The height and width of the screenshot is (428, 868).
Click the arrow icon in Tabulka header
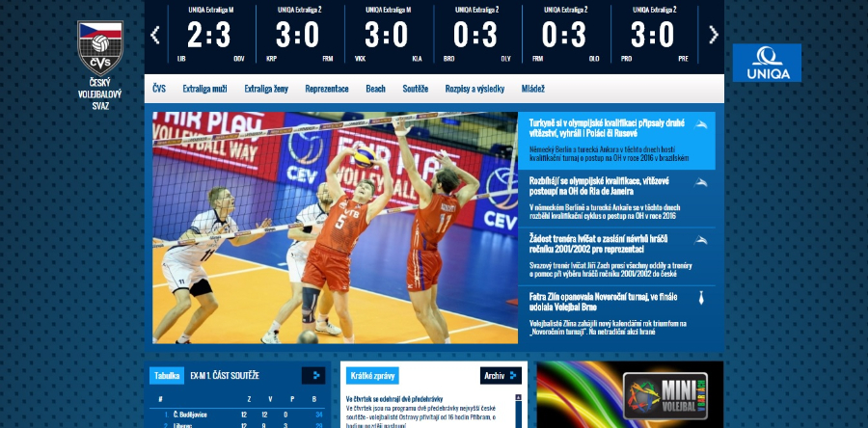[313, 375]
